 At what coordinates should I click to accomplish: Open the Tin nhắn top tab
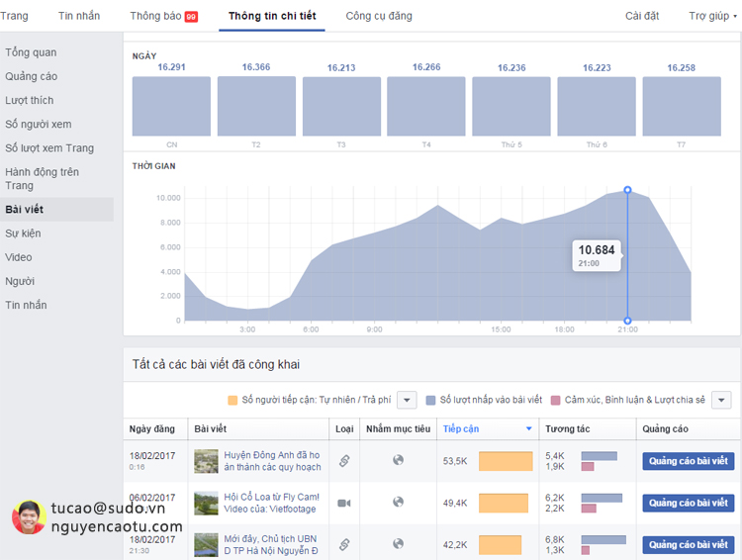click(x=79, y=16)
